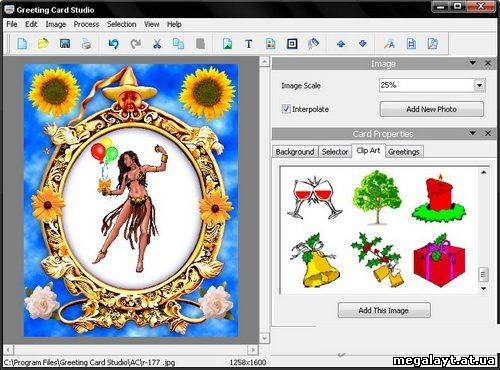The height and width of the screenshot is (370, 500).
Task: Cut the selection with the scissors icon
Action: [x=157, y=44]
